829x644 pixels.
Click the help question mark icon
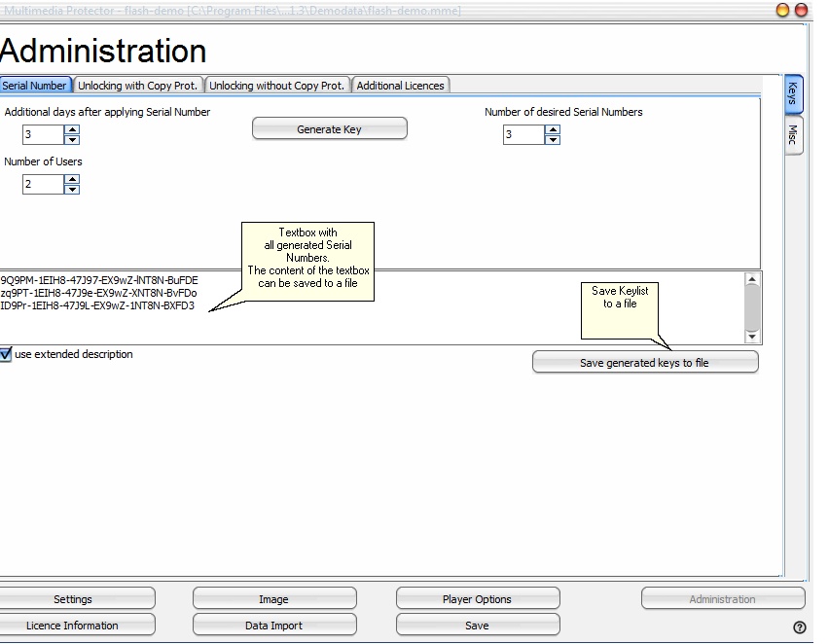tap(800, 627)
